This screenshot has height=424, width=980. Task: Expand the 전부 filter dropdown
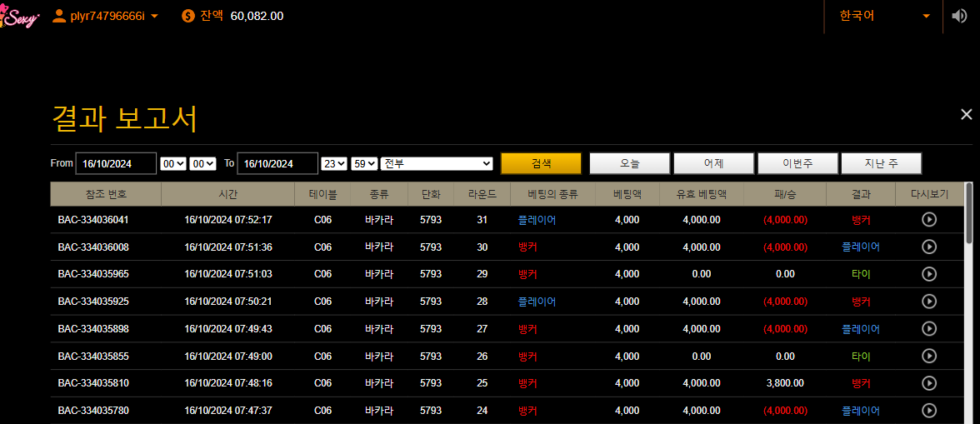point(437,164)
